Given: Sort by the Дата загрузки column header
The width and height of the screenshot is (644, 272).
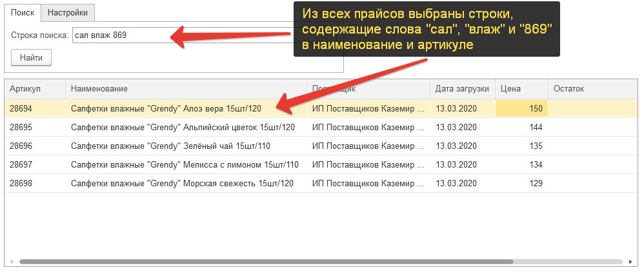Looking at the screenshot, I should tap(463, 88).
